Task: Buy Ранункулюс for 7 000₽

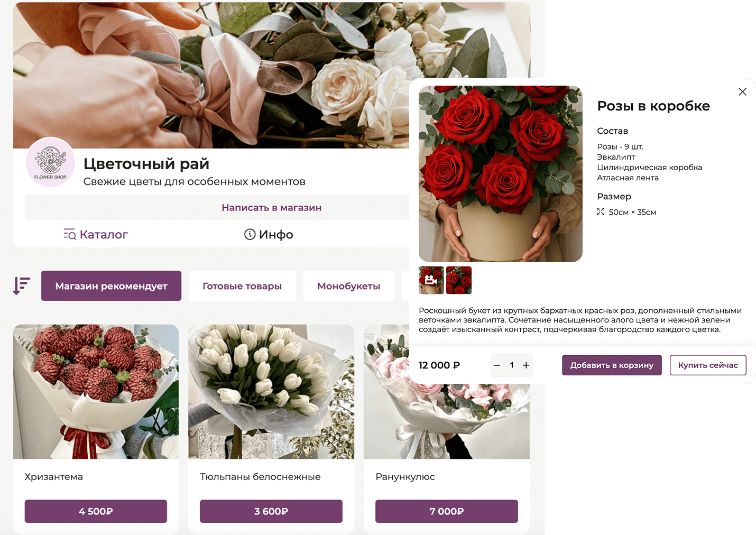Action: click(447, 511)
